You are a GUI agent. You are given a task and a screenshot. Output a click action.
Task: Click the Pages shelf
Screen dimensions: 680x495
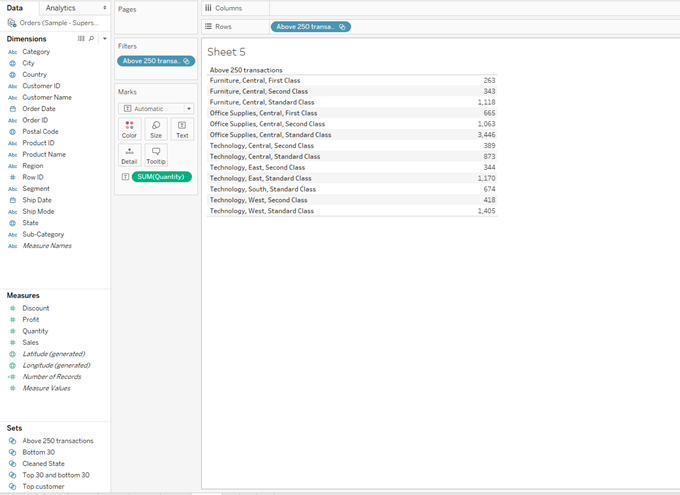click(156, 18)
